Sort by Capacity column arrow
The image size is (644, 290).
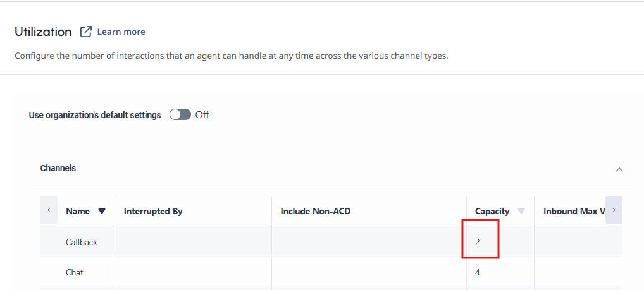(x=521, y=211)
